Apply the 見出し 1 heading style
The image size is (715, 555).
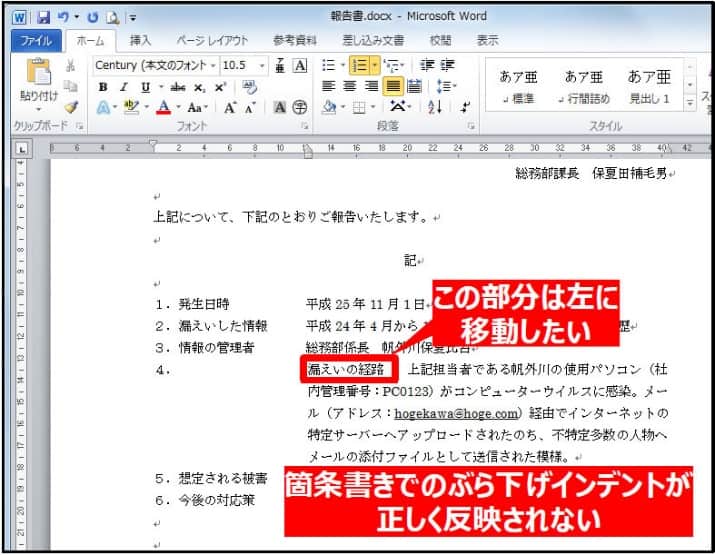[649, 87]
